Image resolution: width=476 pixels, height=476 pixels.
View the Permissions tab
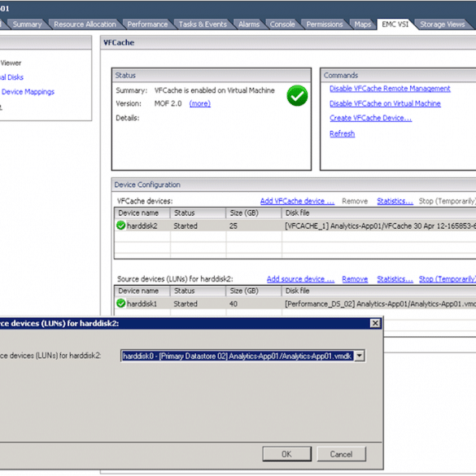click(325, 24)
